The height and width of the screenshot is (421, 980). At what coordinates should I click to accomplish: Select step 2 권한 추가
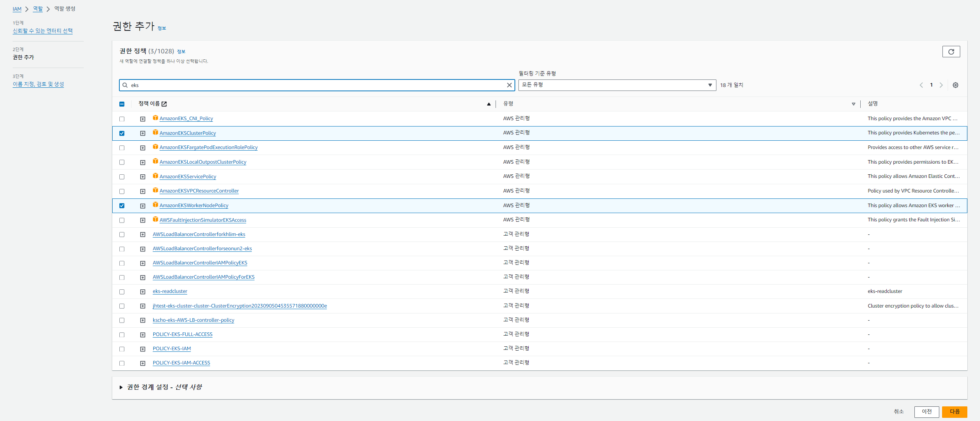pos(23,57)
